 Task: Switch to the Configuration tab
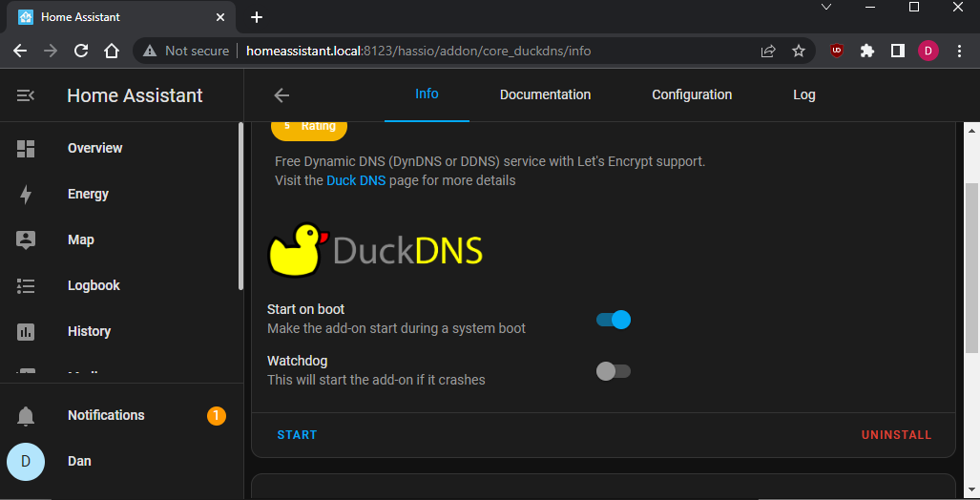coord(692,95)
